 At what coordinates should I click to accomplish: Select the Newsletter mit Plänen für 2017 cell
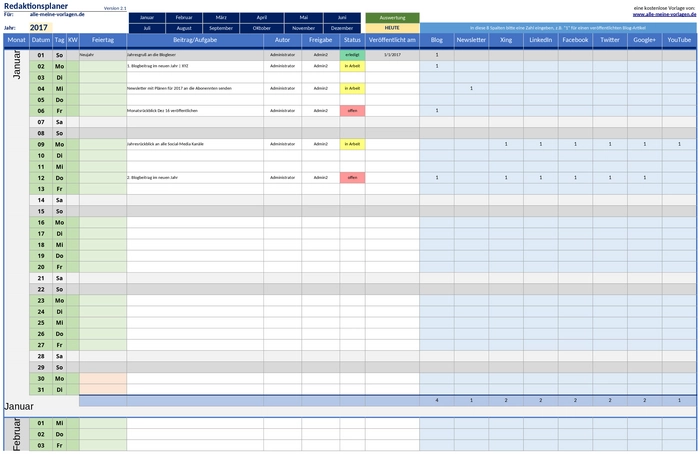pyautogui.click(x=195, y=88)
